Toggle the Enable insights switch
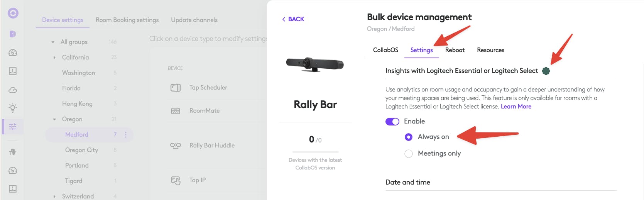The height and width of the screenshot is (200, 644). coord(392,122)
